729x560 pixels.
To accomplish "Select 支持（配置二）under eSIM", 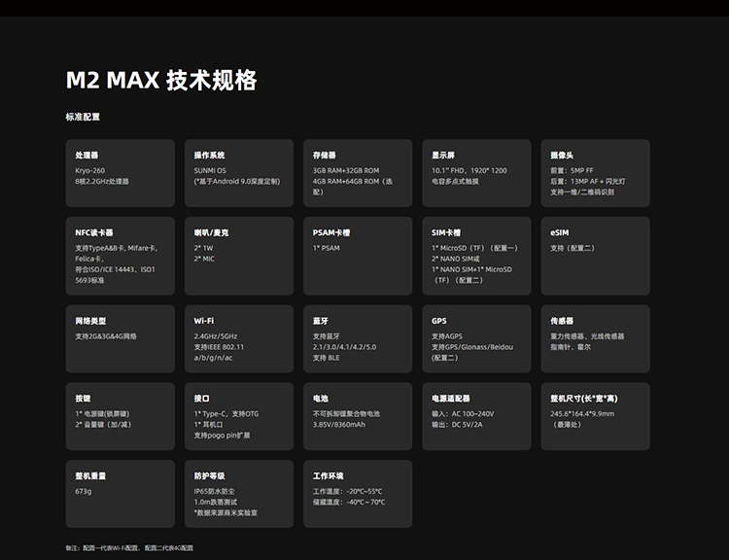I will pyautogui.click(x=573, y=248).
